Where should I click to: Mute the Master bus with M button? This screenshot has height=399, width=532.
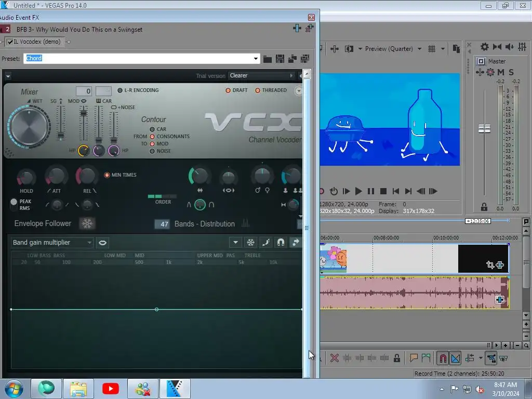click(500, 72)
